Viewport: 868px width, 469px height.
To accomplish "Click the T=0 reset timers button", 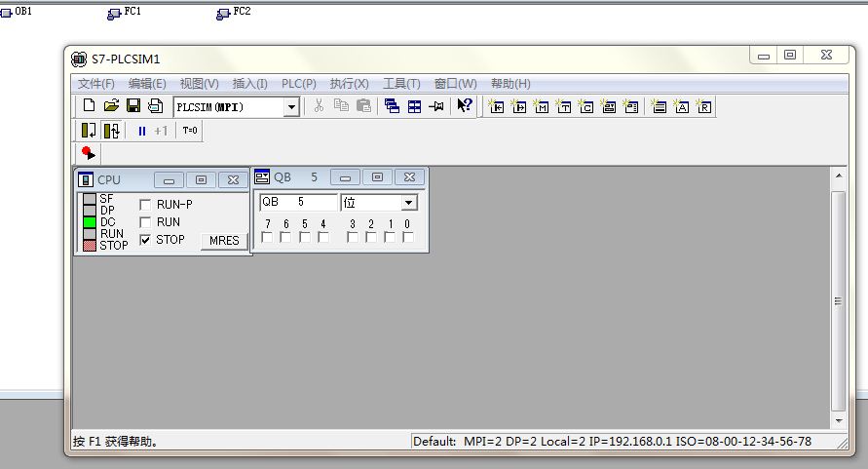I will pos(190,131).
